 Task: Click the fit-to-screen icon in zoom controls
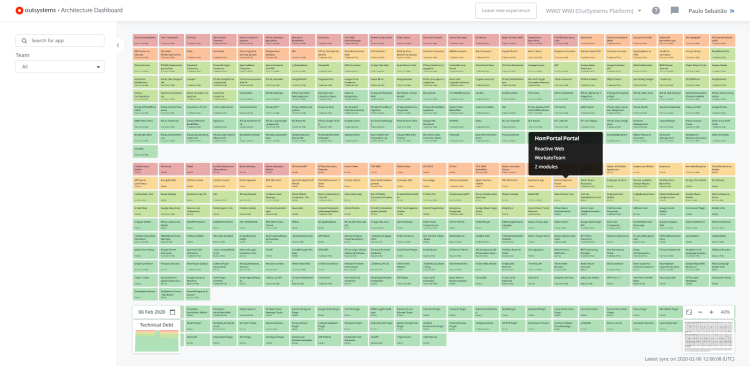(x=689, y=312)
